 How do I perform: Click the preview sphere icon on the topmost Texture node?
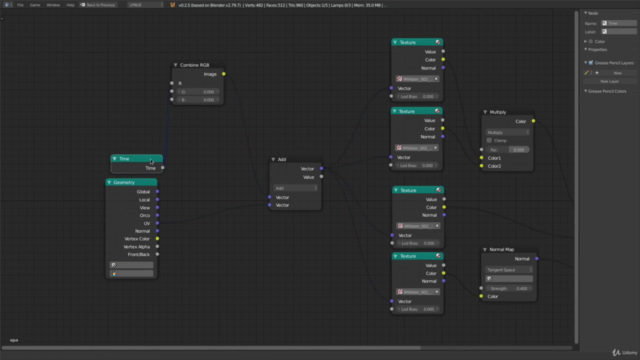point(438,42)
